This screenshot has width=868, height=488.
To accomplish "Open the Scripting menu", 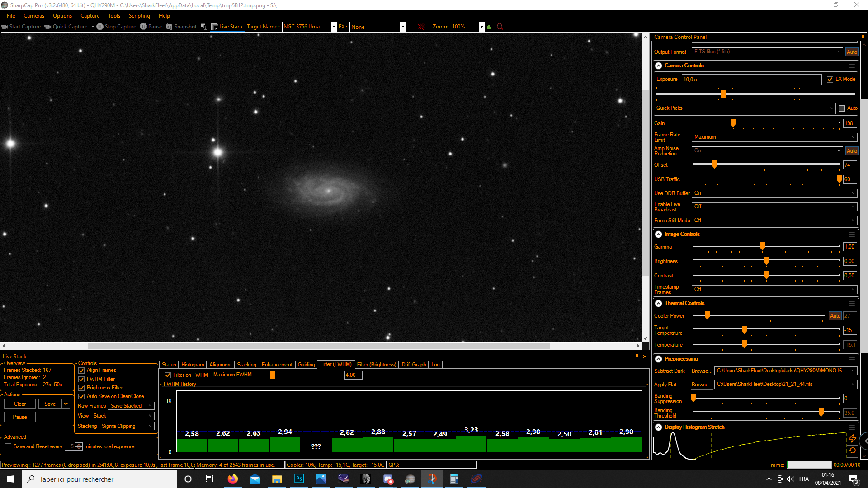I will click(x=139, y=16).
